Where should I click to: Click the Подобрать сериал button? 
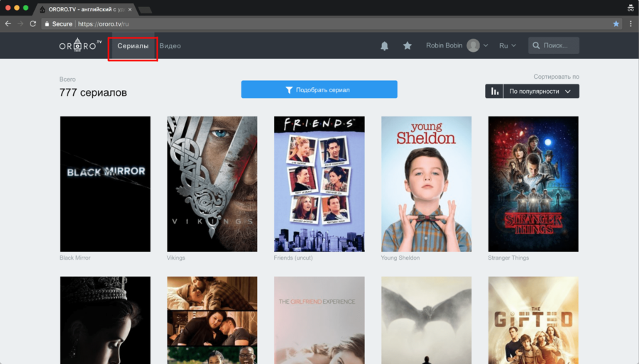(319, 89)
